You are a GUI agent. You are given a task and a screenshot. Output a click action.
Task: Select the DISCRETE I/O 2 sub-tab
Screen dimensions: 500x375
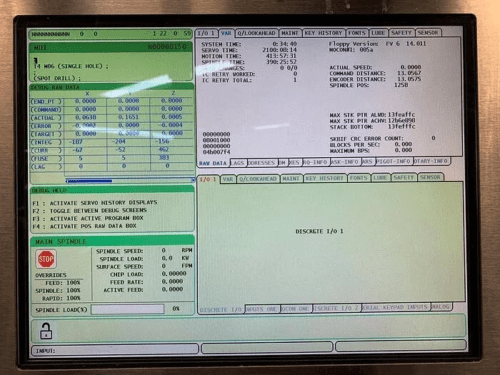[x=336, y=308]
